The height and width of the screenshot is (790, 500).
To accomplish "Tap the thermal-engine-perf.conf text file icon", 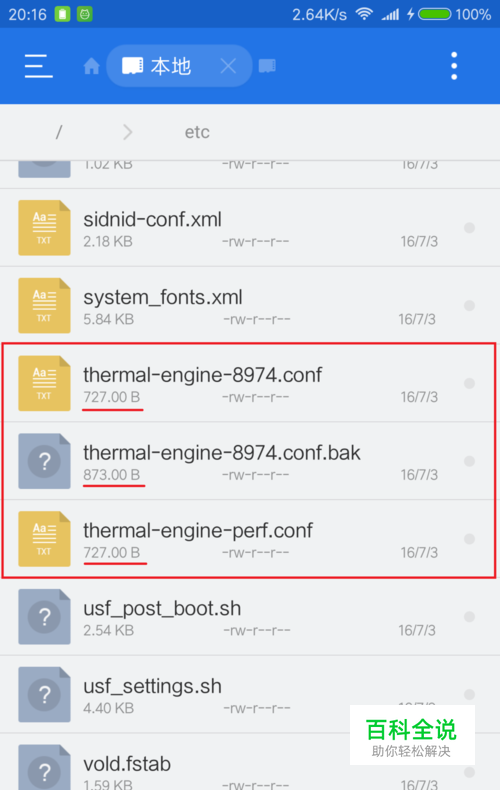I will point(44,539).
